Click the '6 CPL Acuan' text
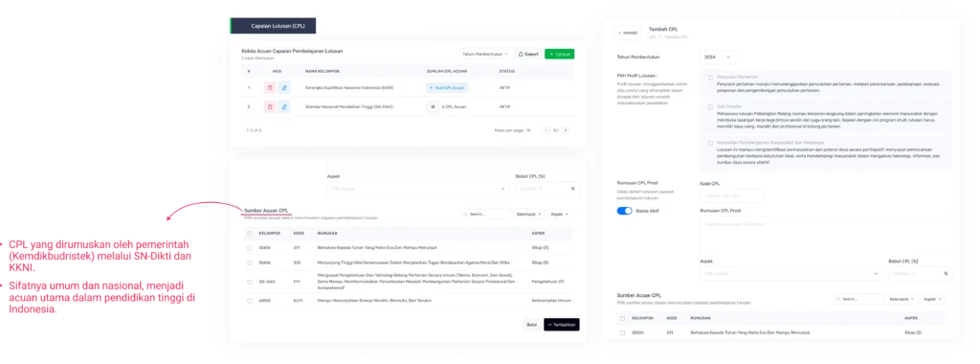 [x=455, y=107]
